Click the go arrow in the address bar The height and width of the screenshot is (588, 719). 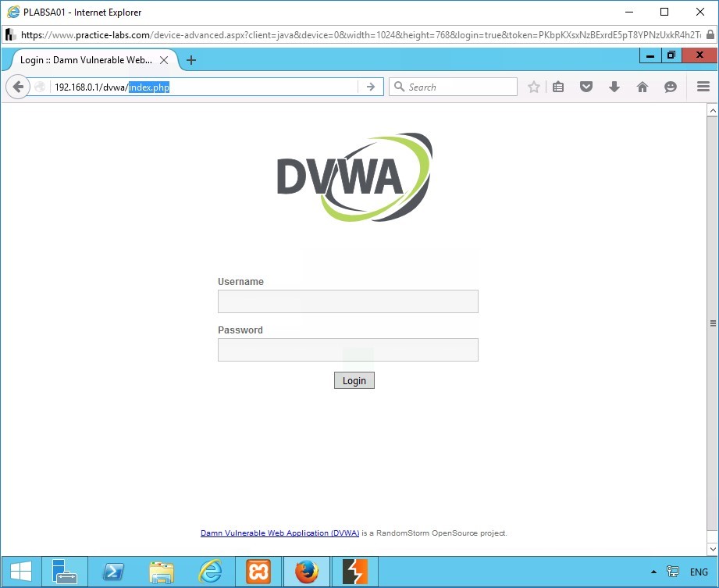[371, 87]
